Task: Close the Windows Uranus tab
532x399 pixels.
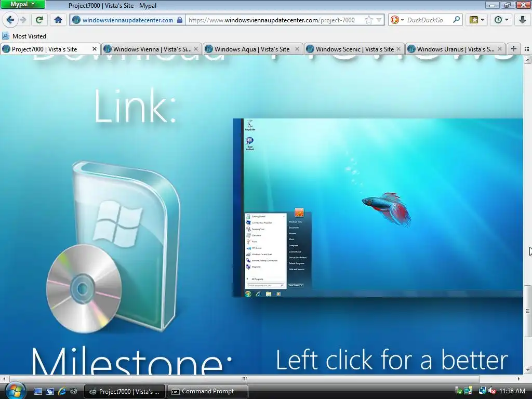Action: (x=500, y=49)
